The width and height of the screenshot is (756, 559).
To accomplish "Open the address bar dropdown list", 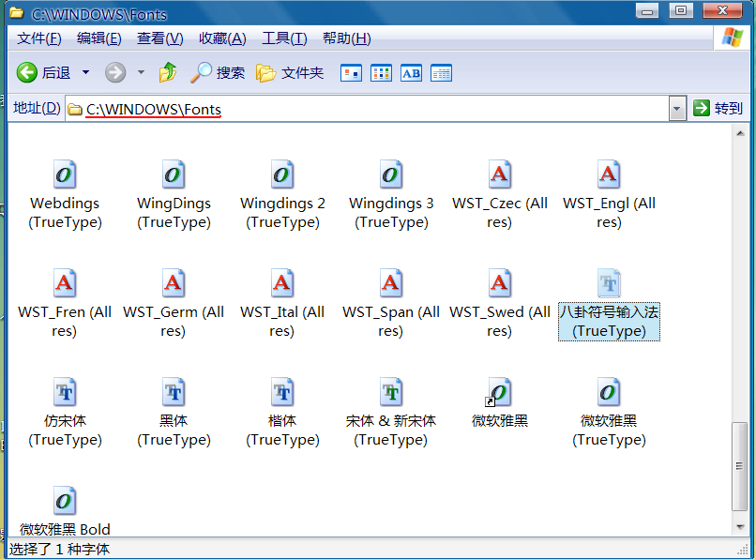I will coord(677,109).
